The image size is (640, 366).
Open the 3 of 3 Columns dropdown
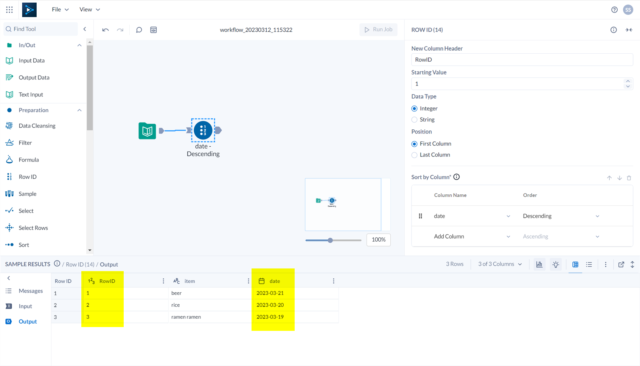[x=500, y=264]
